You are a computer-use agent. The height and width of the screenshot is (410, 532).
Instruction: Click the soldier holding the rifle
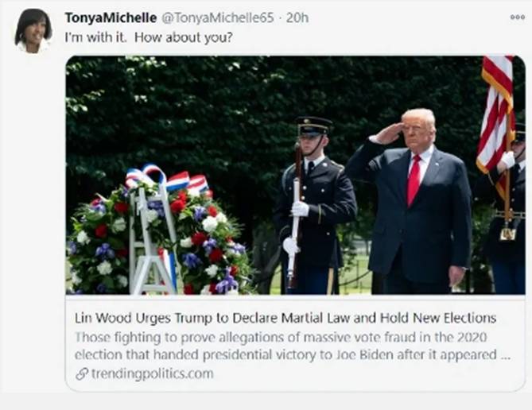[x=314, y=205]
